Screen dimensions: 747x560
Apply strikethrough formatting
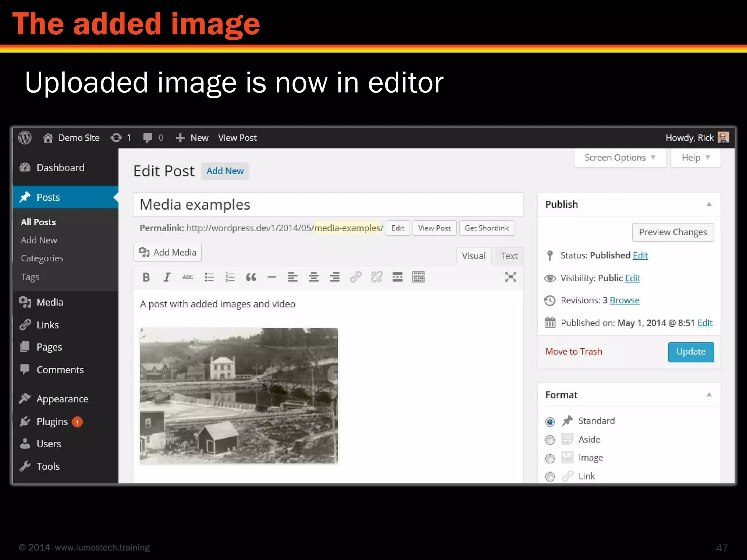click(188, 277)
